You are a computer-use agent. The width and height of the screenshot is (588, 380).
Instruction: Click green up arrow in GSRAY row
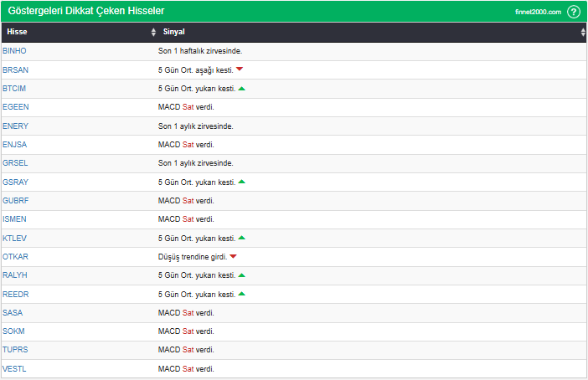241,182
